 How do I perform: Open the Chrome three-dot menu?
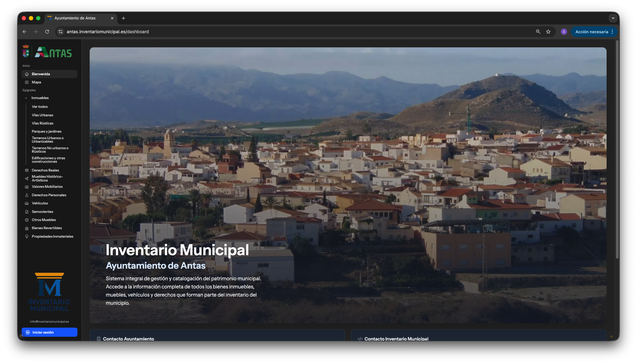[x=612, y=32]
